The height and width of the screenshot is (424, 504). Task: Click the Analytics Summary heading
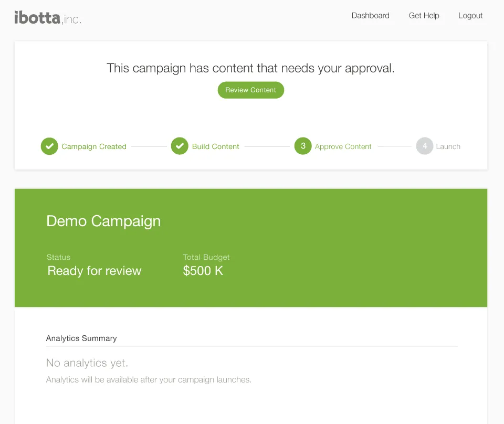pyautogui.click(x=81, y=338)
